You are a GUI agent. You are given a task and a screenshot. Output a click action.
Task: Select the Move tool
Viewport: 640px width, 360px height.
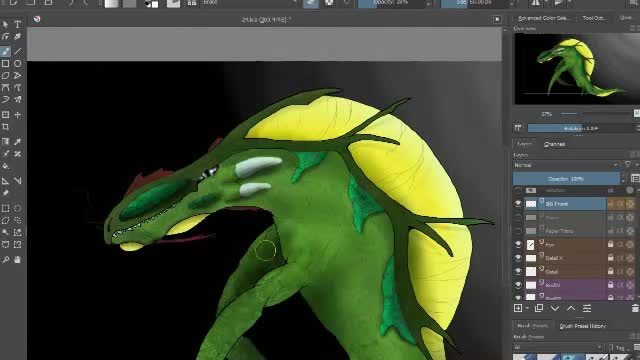tap(18, 115)
